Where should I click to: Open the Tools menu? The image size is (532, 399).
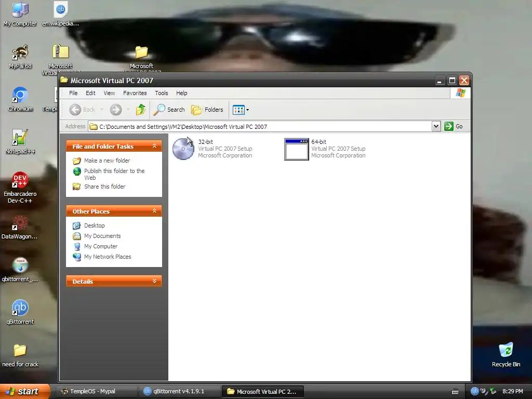coord(162,93)
